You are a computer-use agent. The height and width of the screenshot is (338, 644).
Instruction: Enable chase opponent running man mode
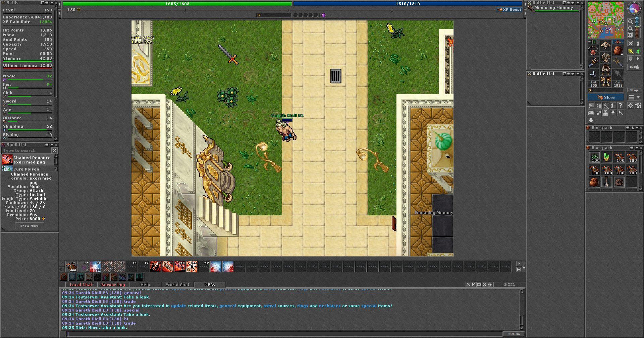coord(638,51)
